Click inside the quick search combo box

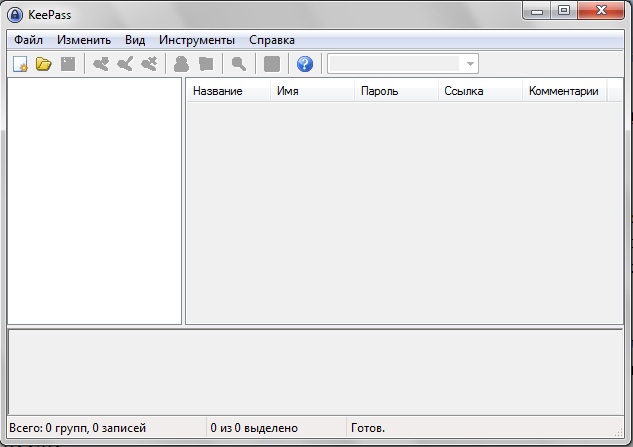coord(393,64)
